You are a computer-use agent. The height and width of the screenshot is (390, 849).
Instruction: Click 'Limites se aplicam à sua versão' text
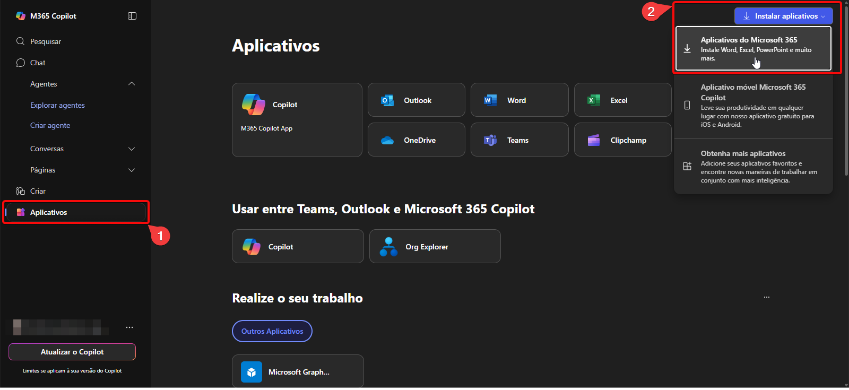click(72, 372)
